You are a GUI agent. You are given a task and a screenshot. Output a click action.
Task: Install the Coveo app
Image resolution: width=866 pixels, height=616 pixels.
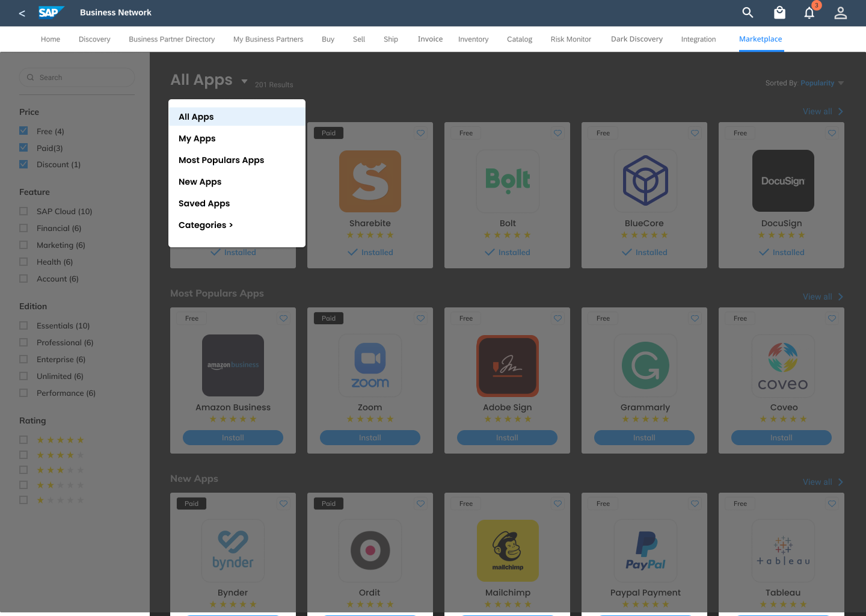[781, 437]
